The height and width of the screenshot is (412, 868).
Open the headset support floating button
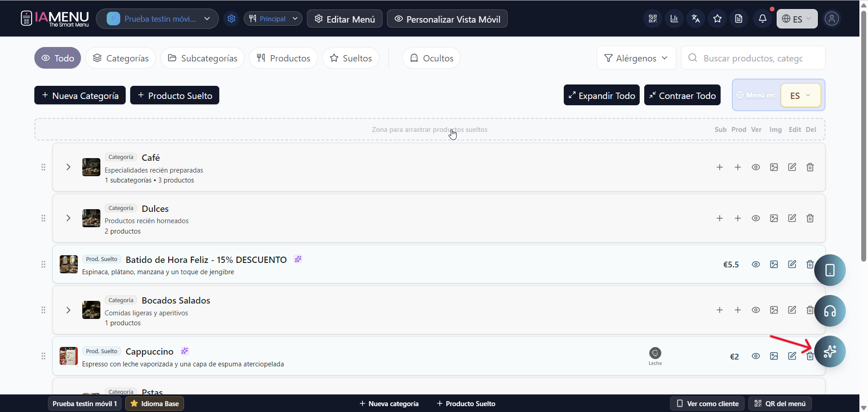[830, 311]
